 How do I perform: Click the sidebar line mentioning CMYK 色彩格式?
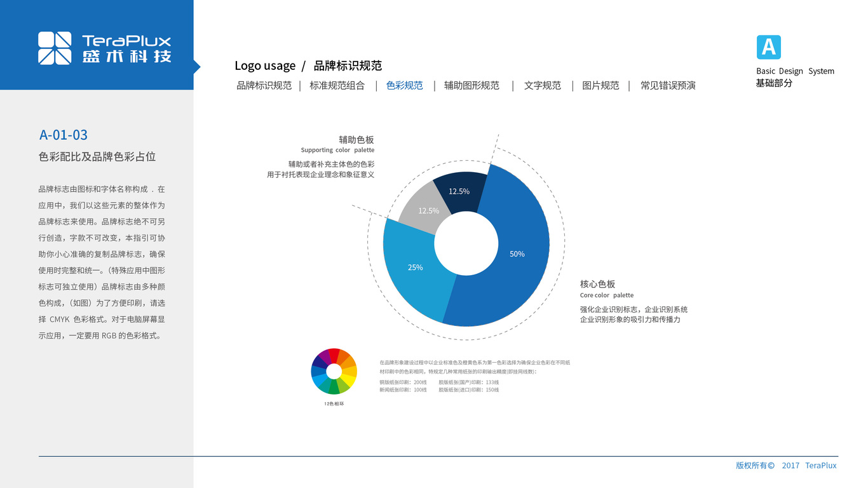(102, 320)
